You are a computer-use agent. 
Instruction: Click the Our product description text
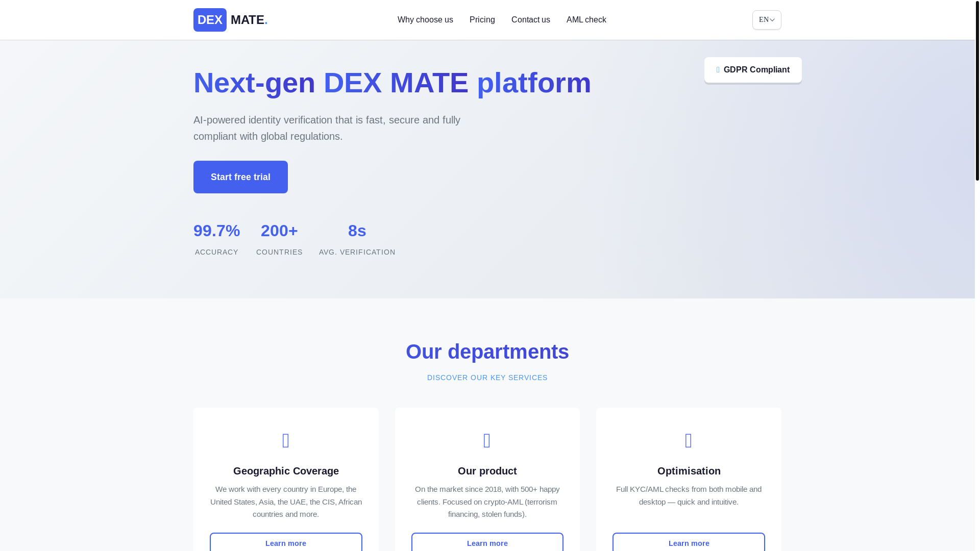click(487, 502)
